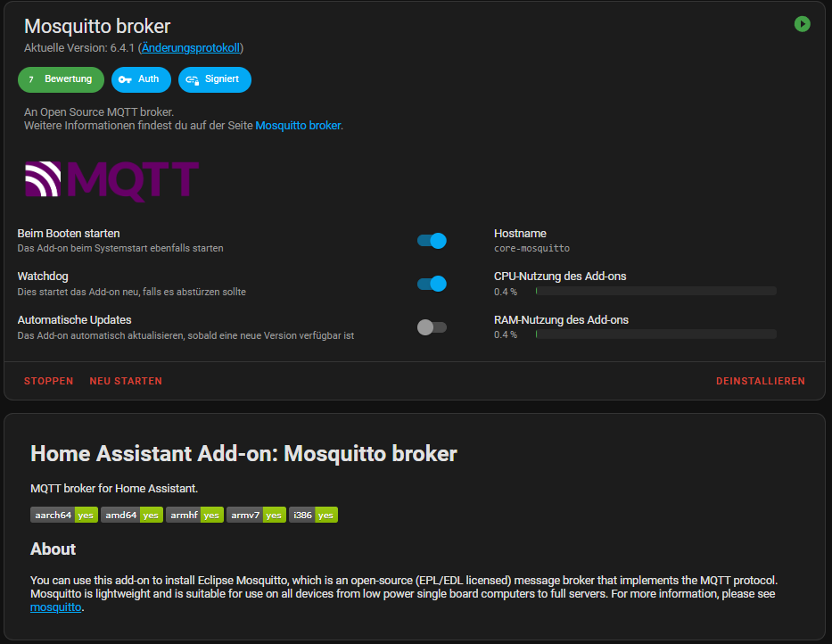Click the i386 architecture badge

coord(313,515)
